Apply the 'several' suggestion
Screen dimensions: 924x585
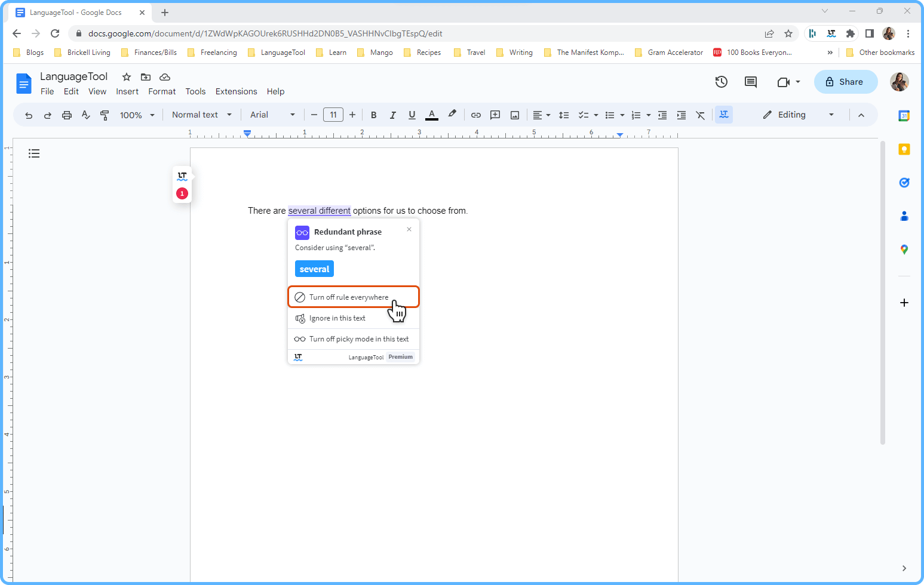click(314, 269)
